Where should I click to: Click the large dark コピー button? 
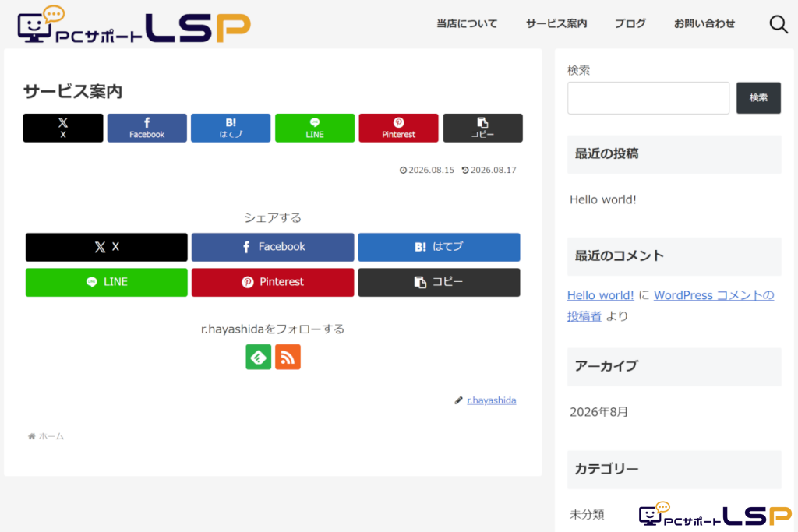point(440,282)
